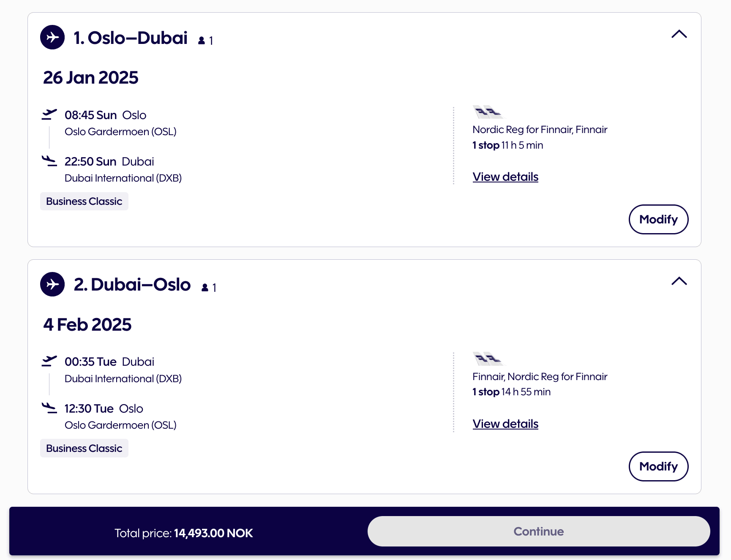Click the landing icon at 22:50 Sun Dubai
Screen dimensions: 731x560
(49, 161)
